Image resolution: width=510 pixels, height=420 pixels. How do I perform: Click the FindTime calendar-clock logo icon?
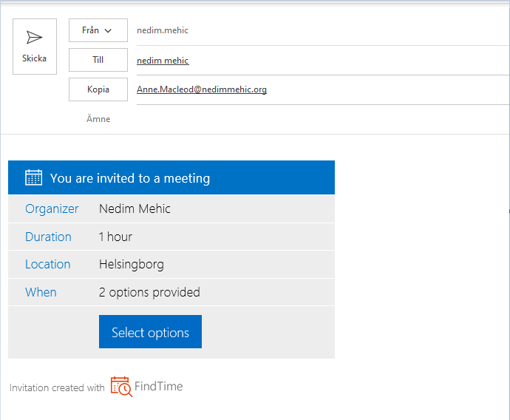(x=121, y=386)
